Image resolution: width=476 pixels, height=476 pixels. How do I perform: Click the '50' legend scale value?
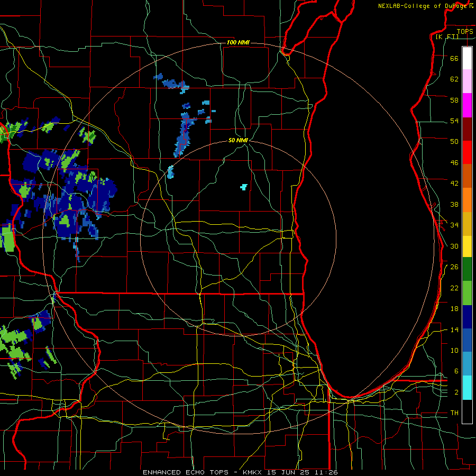tap(454, 142)
